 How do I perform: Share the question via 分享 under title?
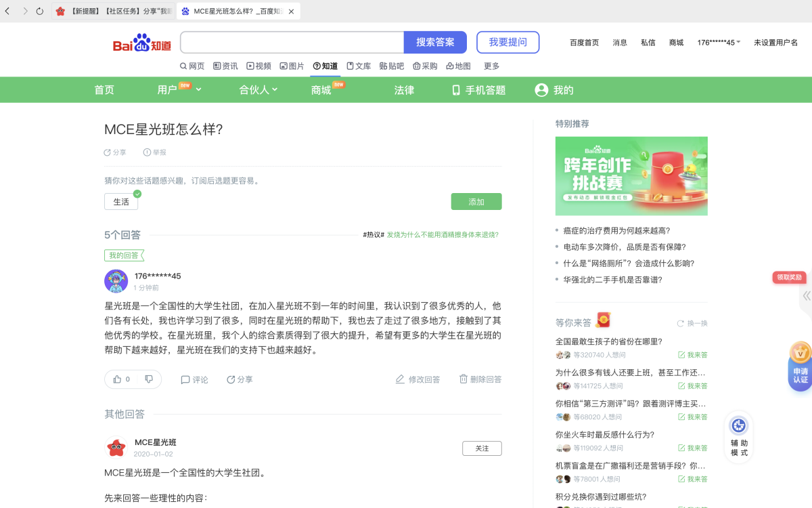pyautogui.click(x=115, y=152)
